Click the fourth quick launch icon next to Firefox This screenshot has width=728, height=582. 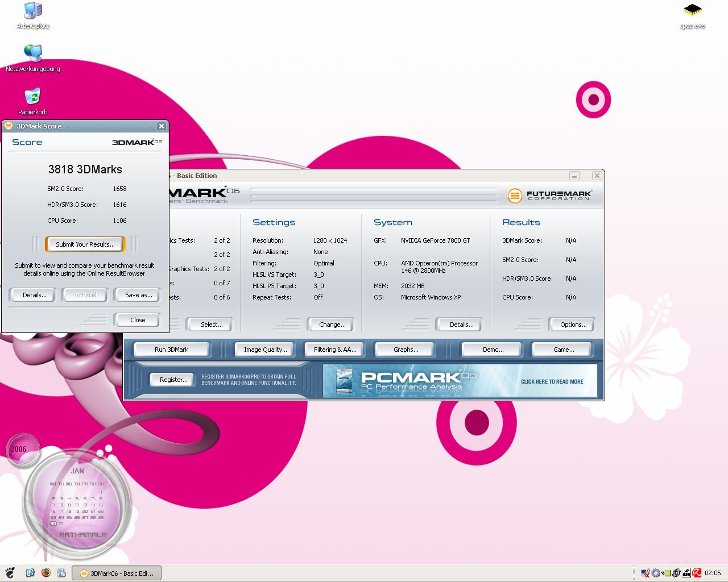pos(61,573)
